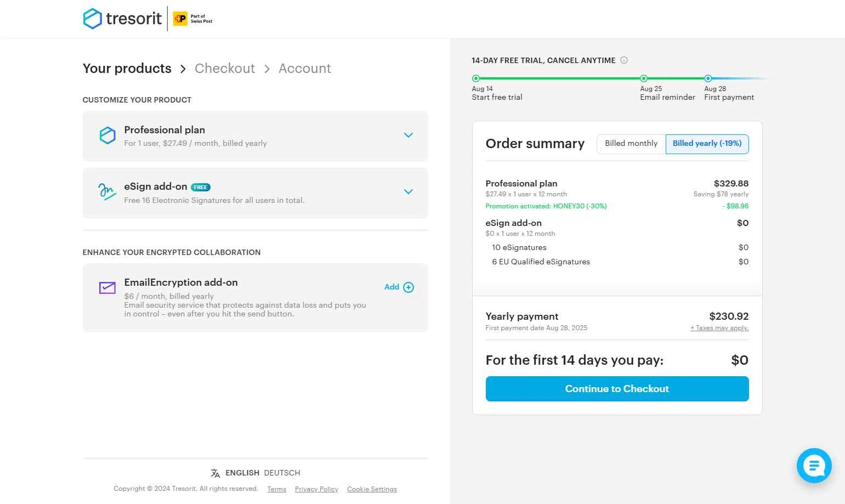Screen dimensions: 845x504
Task: Add the EmailEncryption add-on
Action: click(399, 287)
